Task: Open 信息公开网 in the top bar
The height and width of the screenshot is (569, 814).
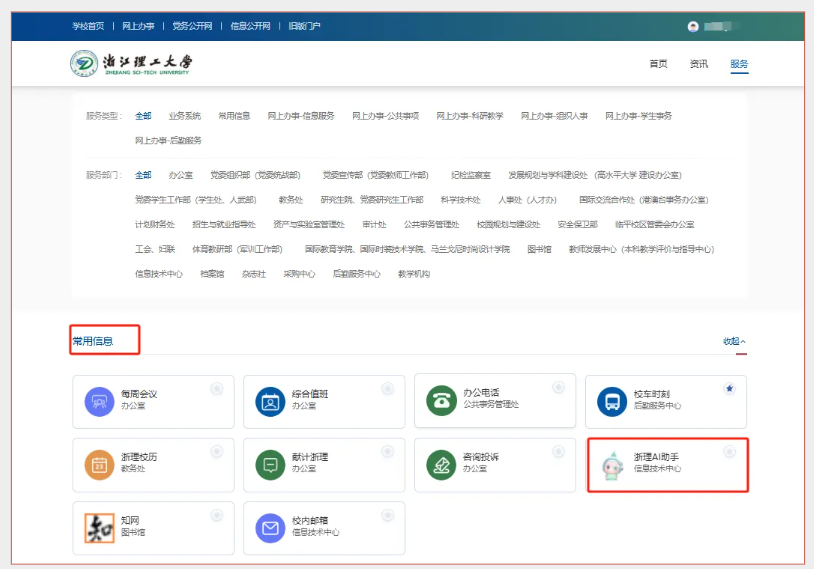Action: 250,26
